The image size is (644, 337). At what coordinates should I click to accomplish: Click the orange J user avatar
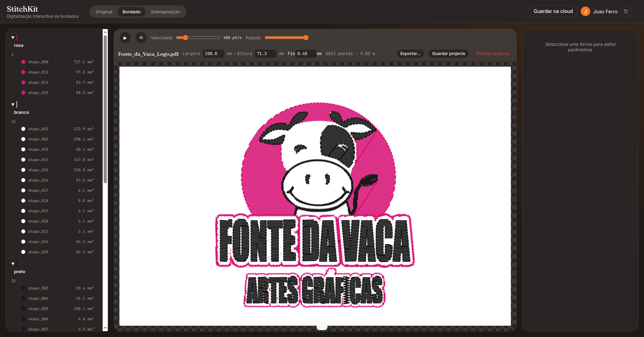585,11
